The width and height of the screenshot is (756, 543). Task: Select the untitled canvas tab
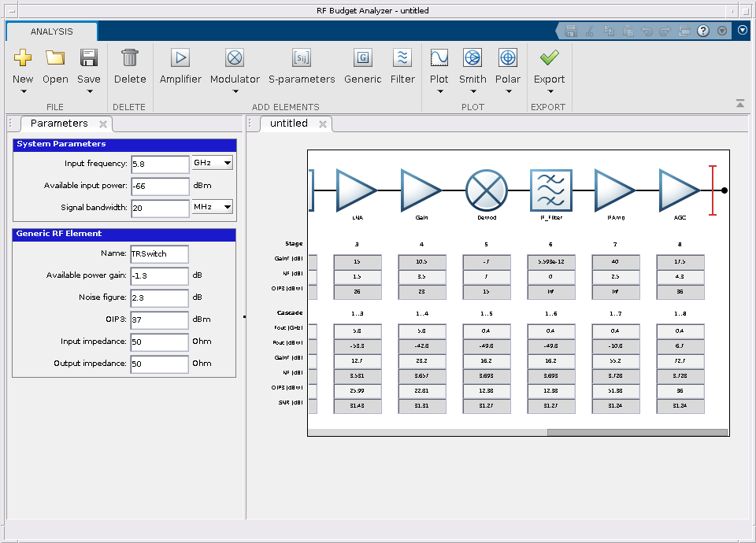[289, 124]
